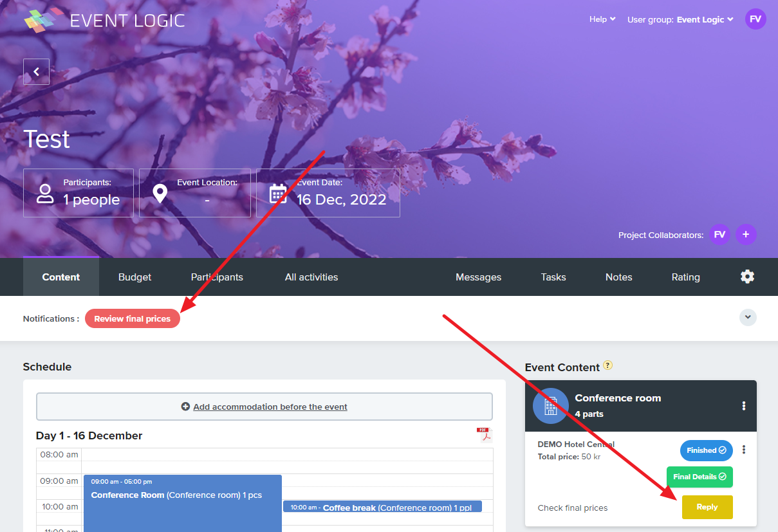Open the Notes tab
The height and width of the screenshot is (532, 778).
click(619, 277)
